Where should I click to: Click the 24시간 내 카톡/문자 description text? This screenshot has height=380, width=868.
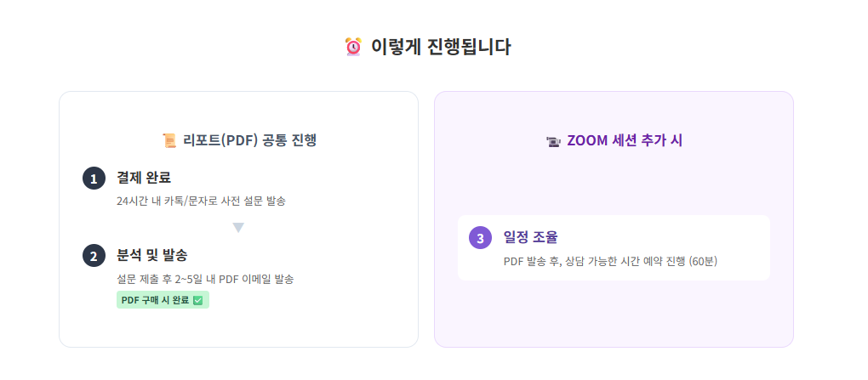tap(201, 201)
